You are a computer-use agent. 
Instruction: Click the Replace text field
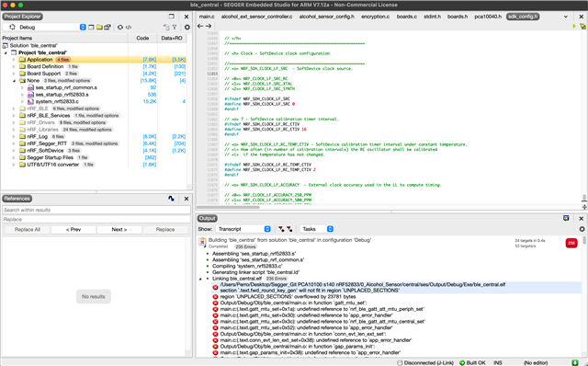coord(96,219)
